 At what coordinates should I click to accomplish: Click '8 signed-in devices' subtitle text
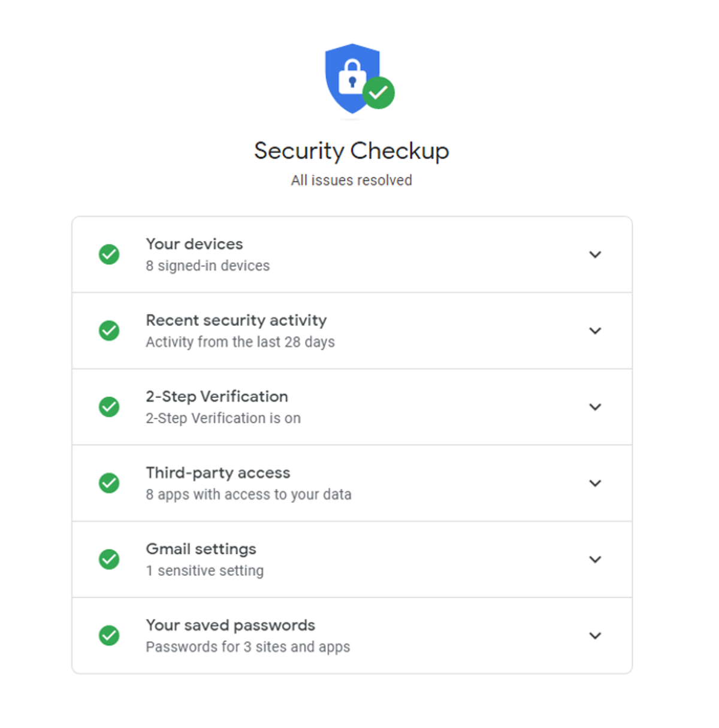pyautogui.click(x=207, y=265)
